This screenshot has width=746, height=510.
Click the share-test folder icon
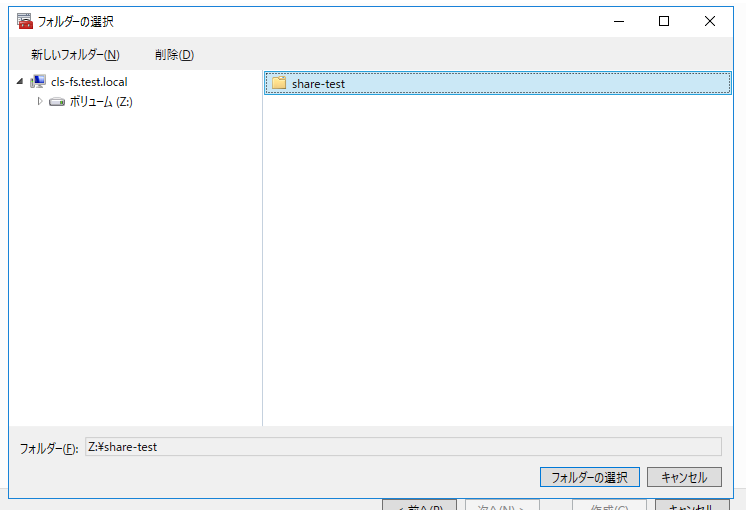point(279,83)
